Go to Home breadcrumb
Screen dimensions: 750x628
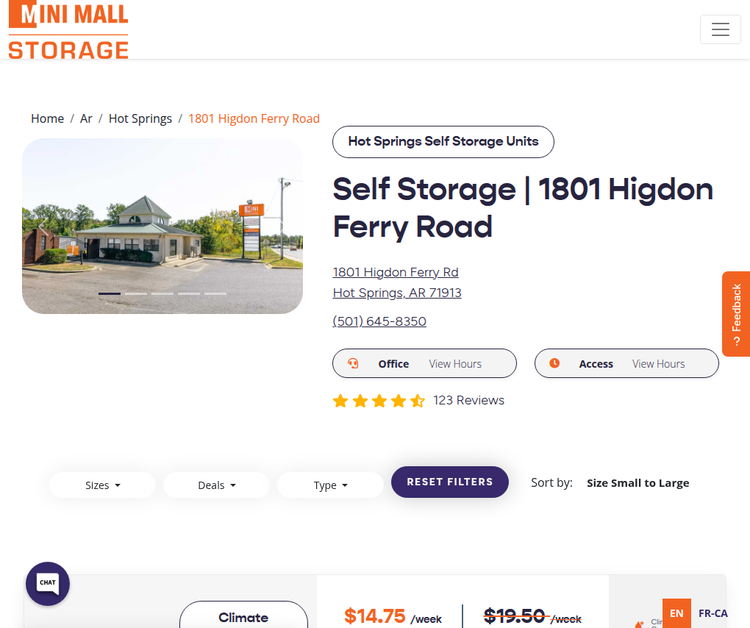47,118
